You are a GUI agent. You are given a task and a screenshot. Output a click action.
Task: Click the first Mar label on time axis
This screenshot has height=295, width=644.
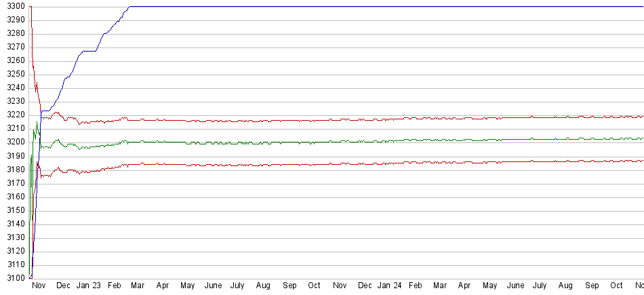(x=138, y=287)
